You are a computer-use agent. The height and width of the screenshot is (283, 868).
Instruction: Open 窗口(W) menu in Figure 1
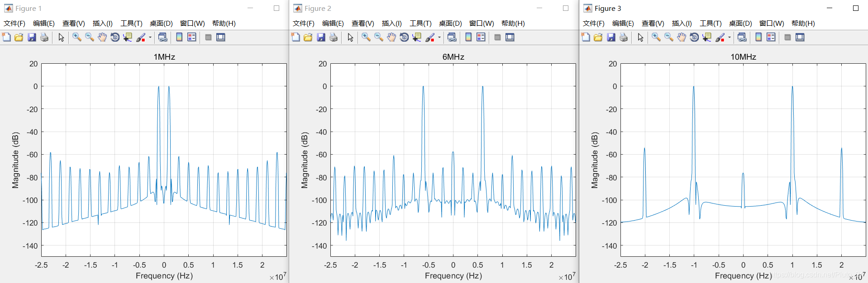tap(192, 24)
